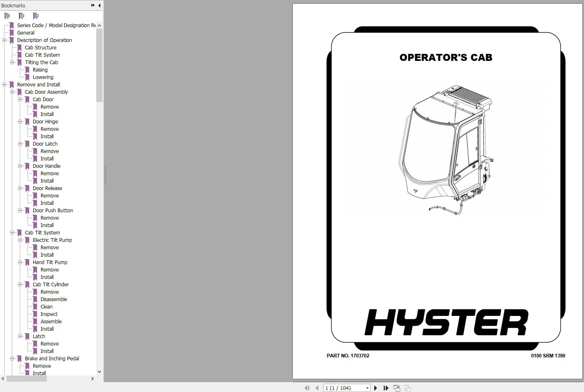Select the Delete Bookmark icon
Viewport: 584px width, 392px height.
coord(7,16)
